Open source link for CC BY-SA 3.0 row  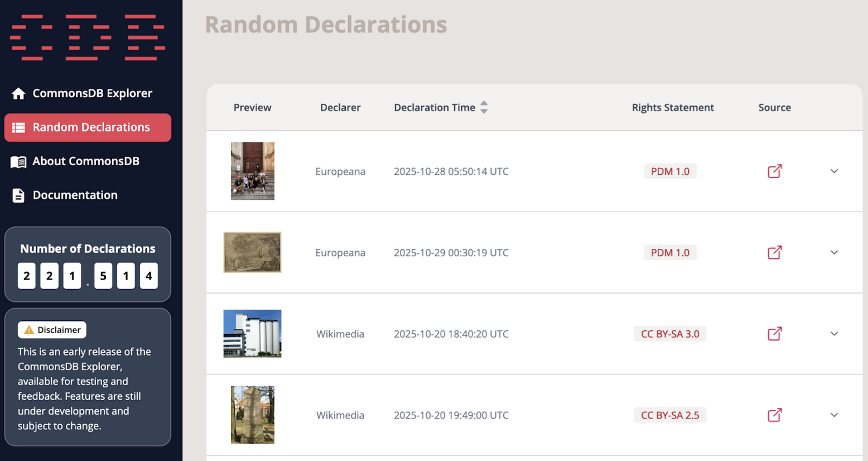coord(774,334)
